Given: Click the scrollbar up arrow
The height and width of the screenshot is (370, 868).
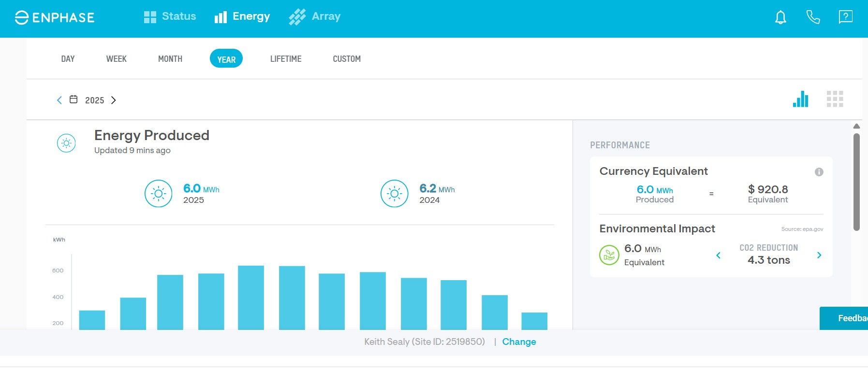Looking at the screenshot, I should [x=856, y=126].
